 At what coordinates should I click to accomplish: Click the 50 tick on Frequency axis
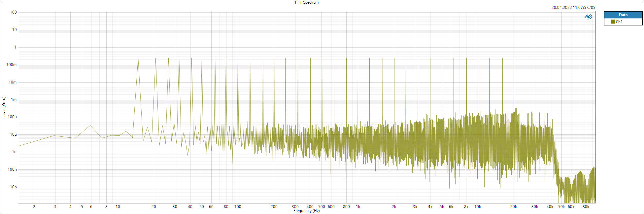202,207
